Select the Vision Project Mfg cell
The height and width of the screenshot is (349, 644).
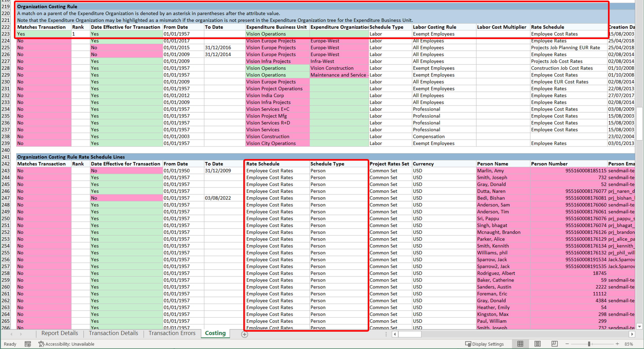pos(277,116)
